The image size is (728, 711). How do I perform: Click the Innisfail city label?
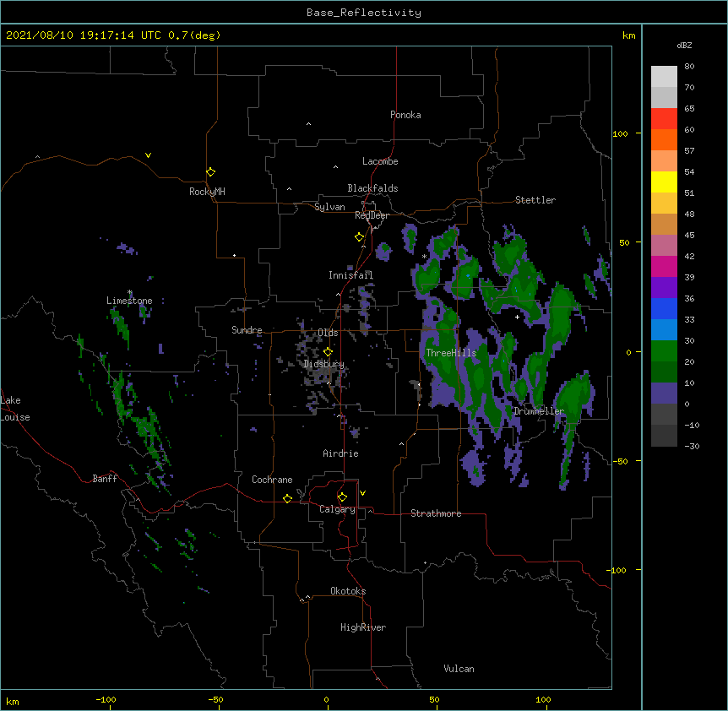pos(351,275)
